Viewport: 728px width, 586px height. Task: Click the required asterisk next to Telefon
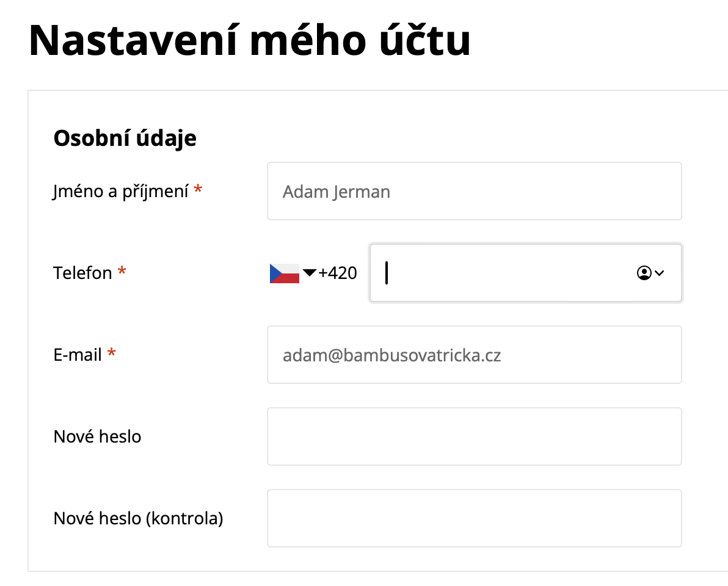(x=122, y=270)
